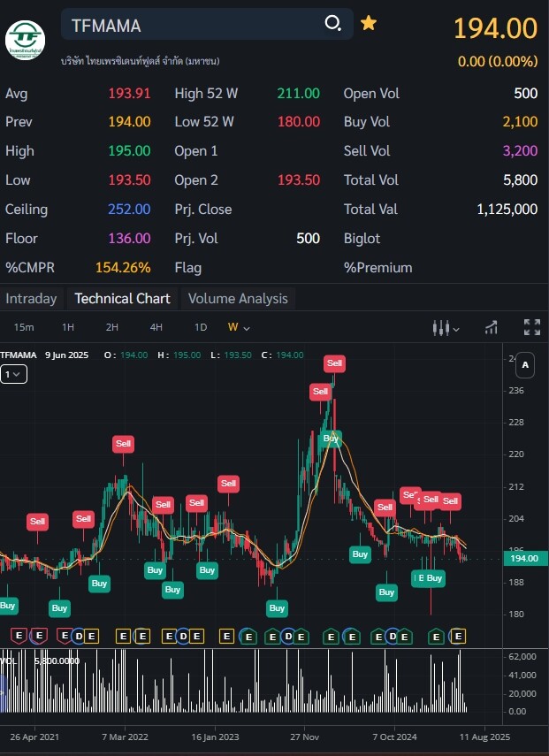The image size is (549, 756).
Task: Expand the W weekly interval dropdown
Action: pyautogui.click(x=239, y=327)
